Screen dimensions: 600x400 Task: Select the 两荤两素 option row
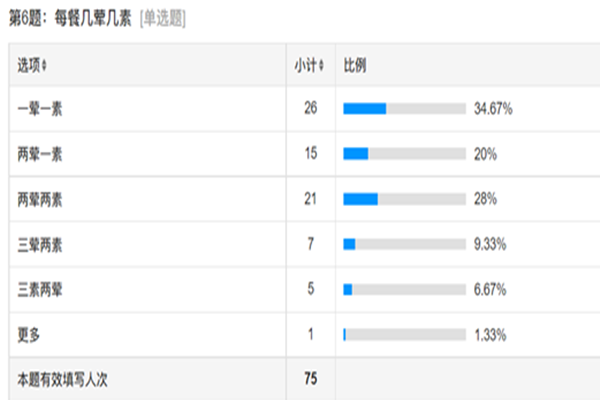click(x=305, y=199)
